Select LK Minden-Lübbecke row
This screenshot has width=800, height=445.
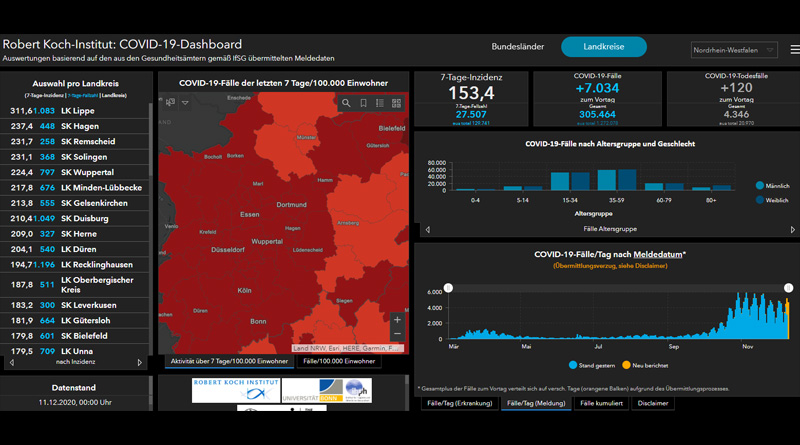click(74, 187)
